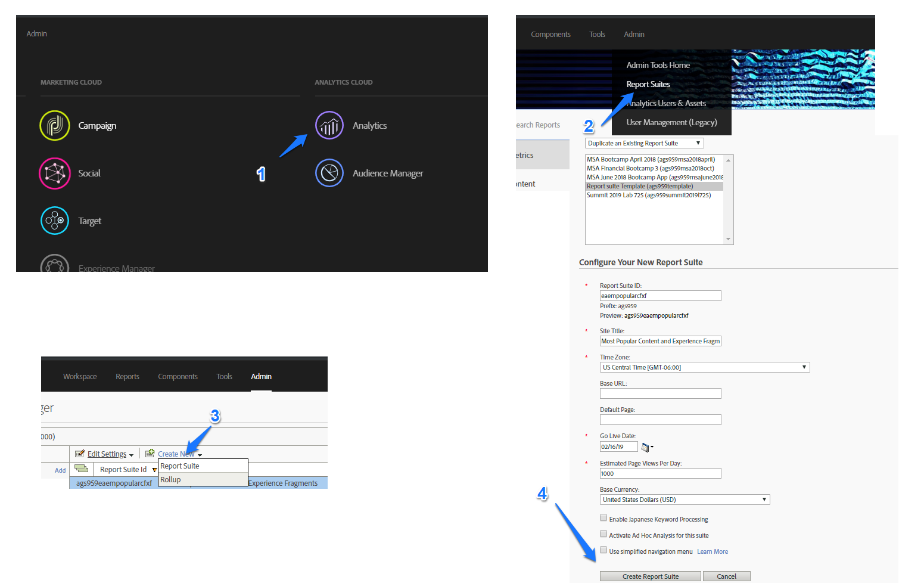924x583 pixels.
Task: Open the calendar picker beside Go Live Date
Action: [645, 446]
